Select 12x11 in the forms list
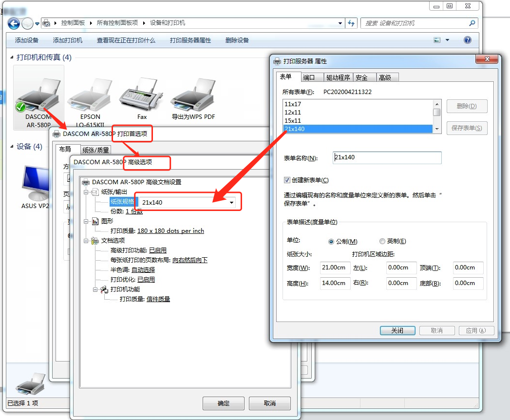510x420 pixels. click(x=358, y=112)
